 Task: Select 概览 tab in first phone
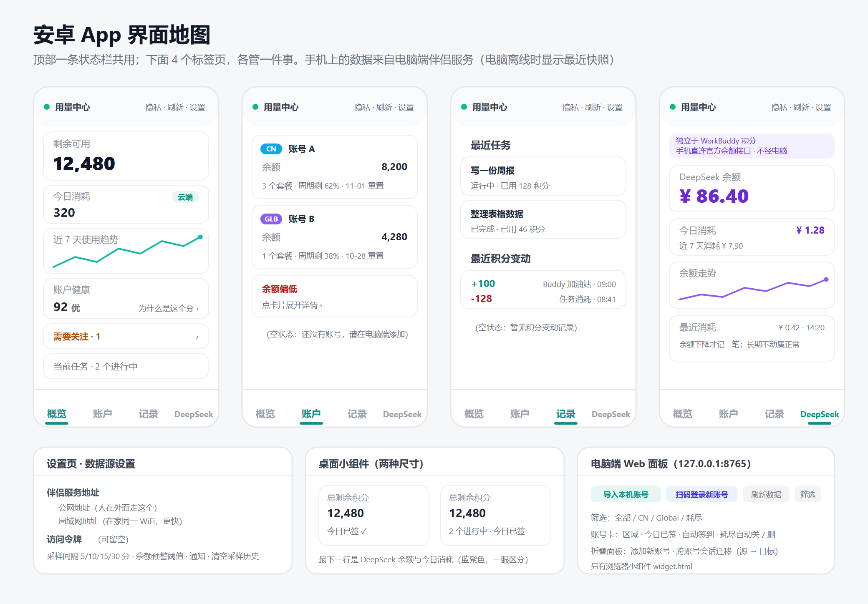(57, 414)
